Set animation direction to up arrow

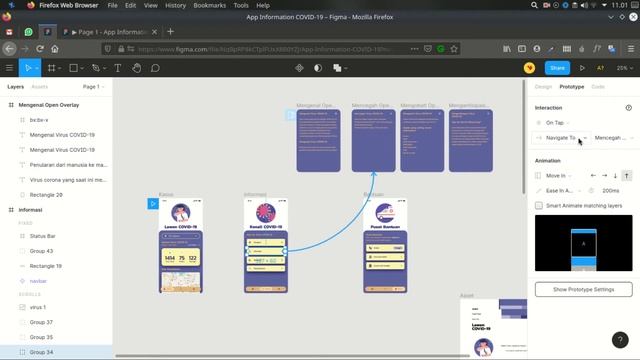click(x=627, y=176)
